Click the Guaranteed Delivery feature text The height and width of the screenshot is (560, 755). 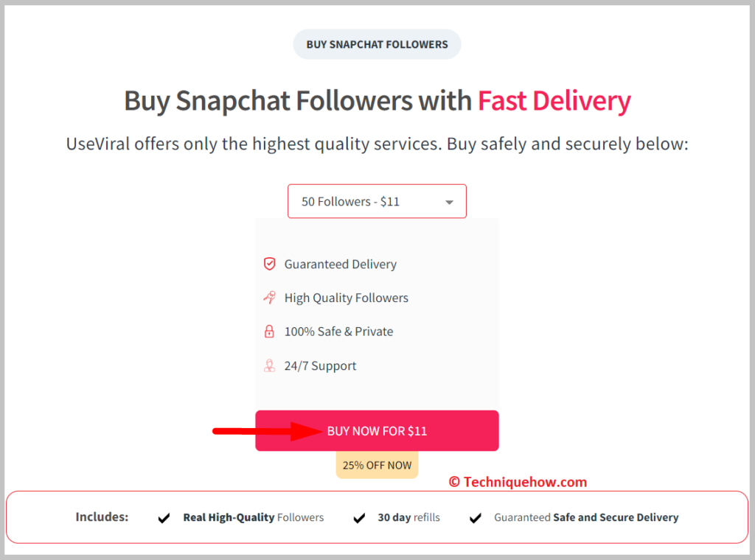click(x=341, y=264)
